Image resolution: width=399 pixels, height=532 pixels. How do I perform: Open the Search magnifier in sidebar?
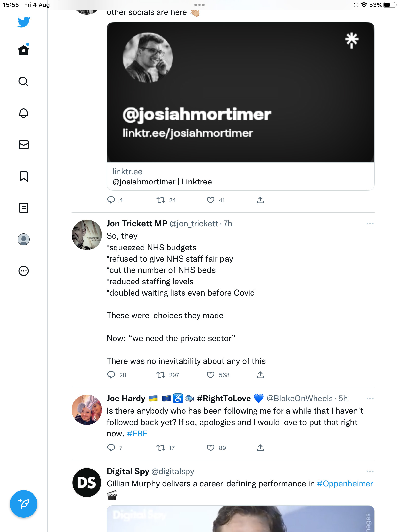coord(24,82)
